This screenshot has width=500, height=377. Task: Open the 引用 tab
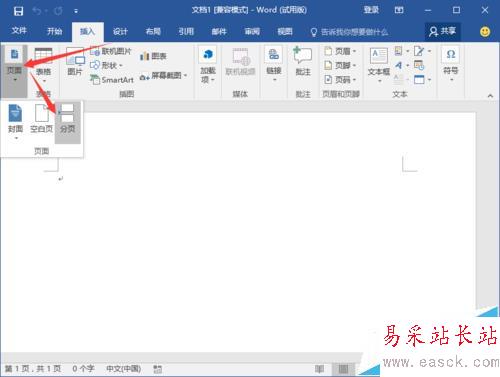click(186, 31)
